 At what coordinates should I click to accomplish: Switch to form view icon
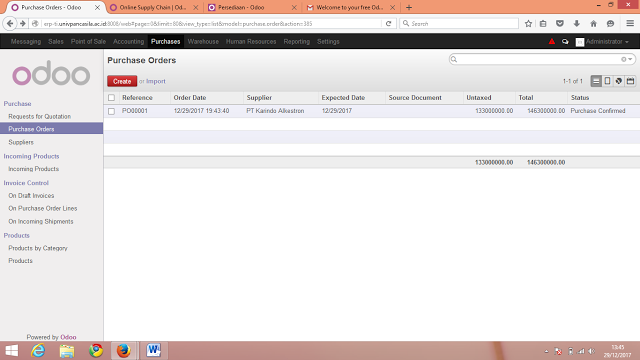point(607,81)
